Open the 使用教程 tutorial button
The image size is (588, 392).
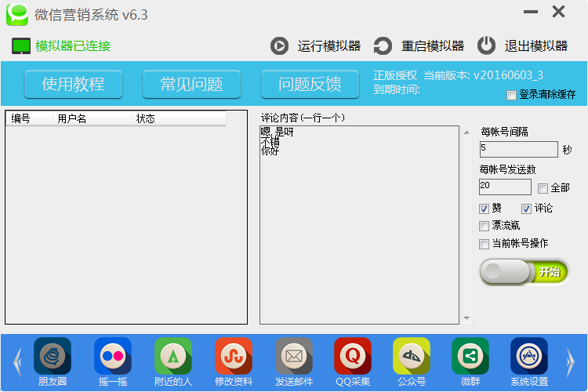coord(73,84)
